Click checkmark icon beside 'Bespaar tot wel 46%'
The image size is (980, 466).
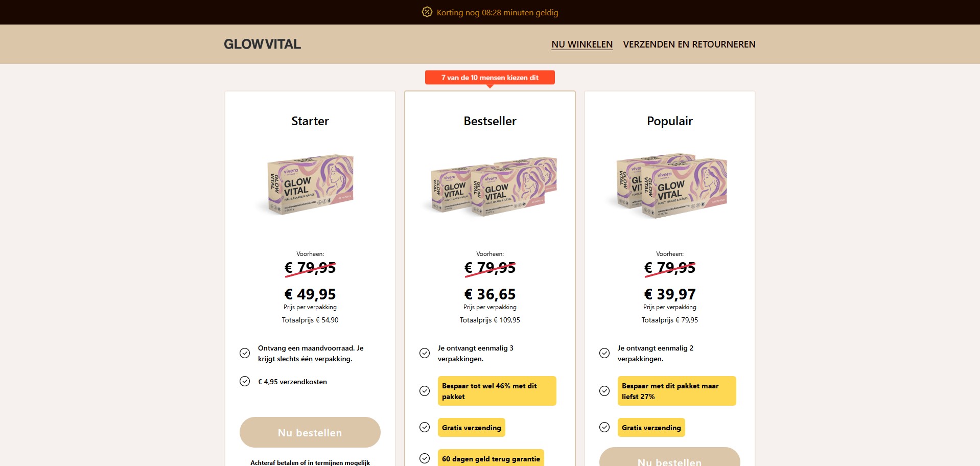click(425, 391)
